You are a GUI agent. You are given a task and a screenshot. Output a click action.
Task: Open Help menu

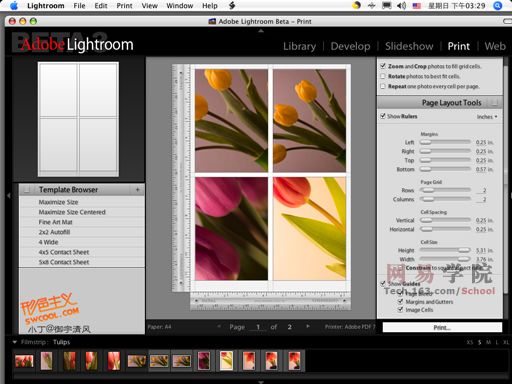(x=210, y=6)
